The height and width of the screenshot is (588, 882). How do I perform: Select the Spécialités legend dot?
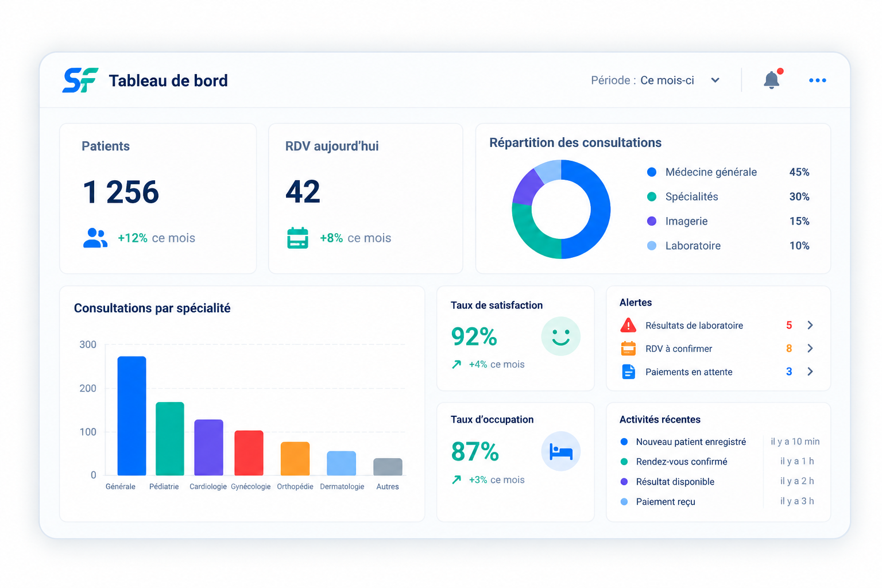tap(652, 196)
